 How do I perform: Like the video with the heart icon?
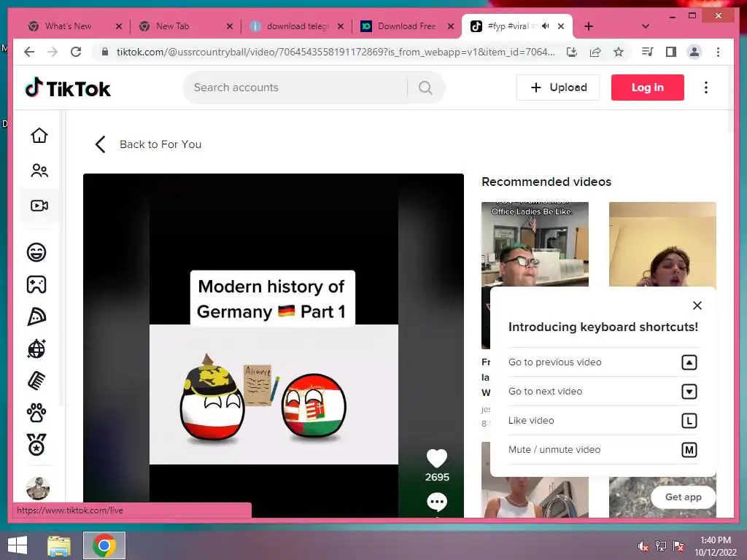[x=437, y=459]
